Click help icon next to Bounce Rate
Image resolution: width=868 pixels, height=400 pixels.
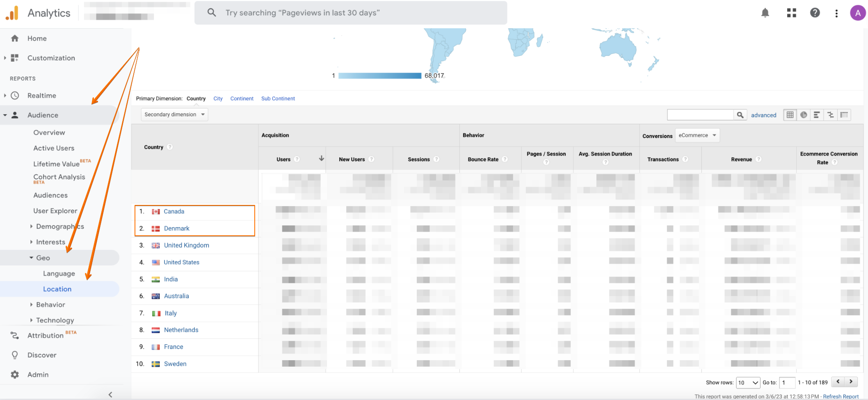(x=505, y=159)
